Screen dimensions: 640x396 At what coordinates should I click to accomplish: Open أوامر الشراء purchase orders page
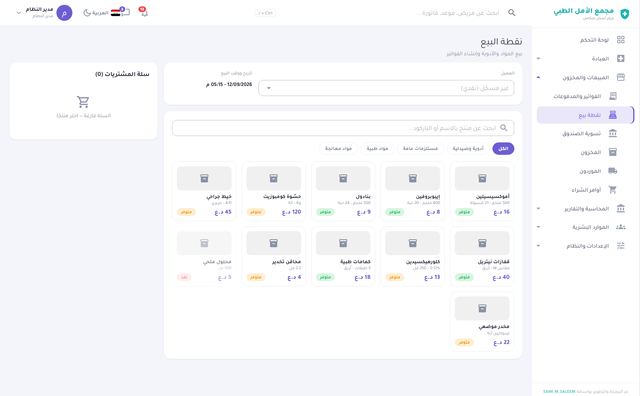click(x=585, y=190)
